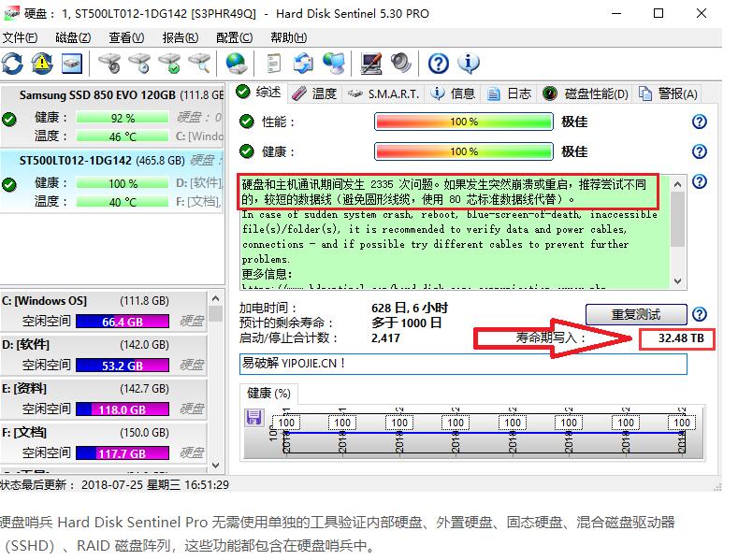Click scroll up arrow of partition list

coord(215,298)
